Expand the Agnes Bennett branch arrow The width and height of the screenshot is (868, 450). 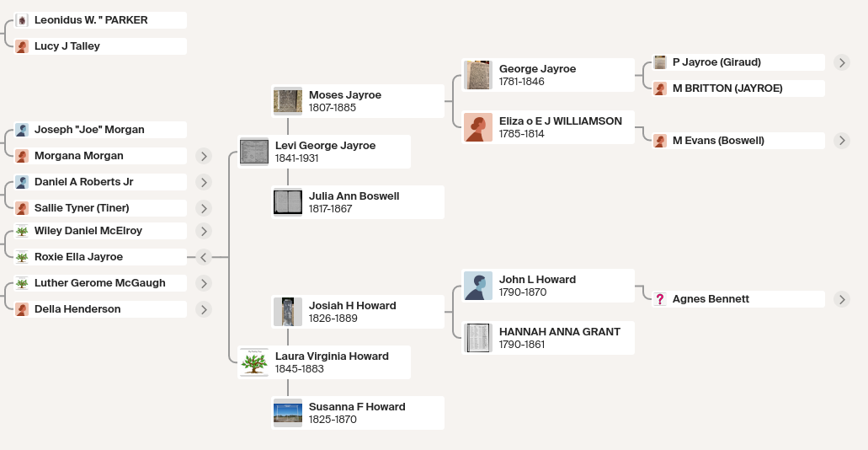pyautogui.click(x=841, y=299)
